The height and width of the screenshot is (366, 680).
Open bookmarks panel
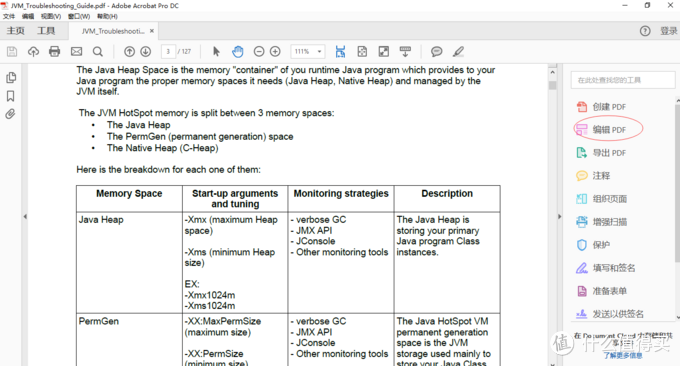click(11, 96)
